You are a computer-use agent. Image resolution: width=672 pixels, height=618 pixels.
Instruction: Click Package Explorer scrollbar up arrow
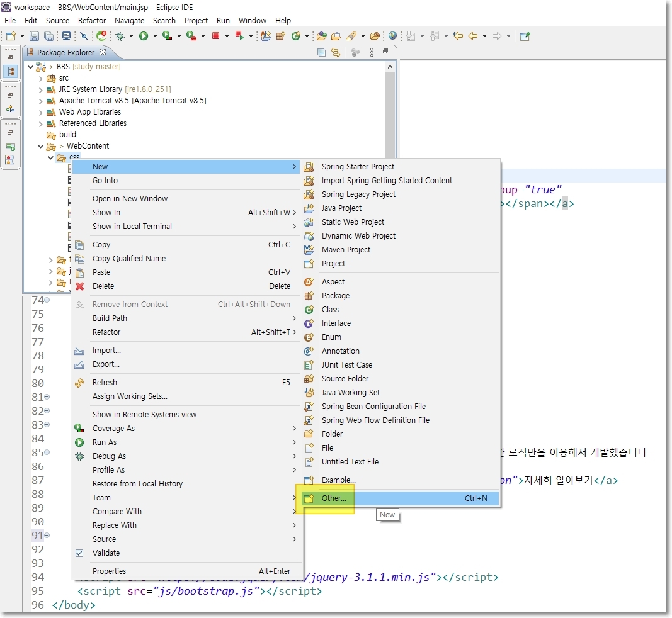[390, 67]
